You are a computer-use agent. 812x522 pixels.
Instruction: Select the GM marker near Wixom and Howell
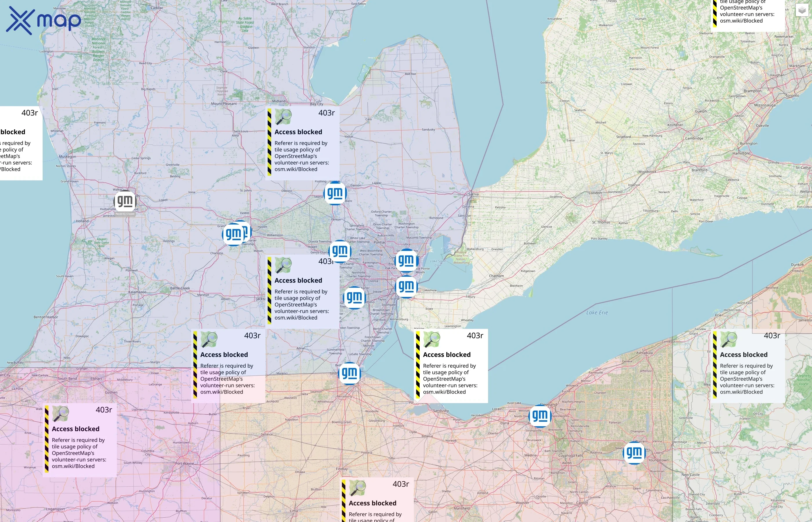click(x=340, y=251)
